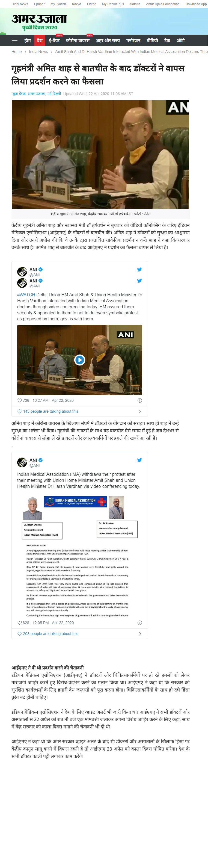Click the India News breadcrumb link
Viewport: 208px width, 868px height.
tap(38, 52)
